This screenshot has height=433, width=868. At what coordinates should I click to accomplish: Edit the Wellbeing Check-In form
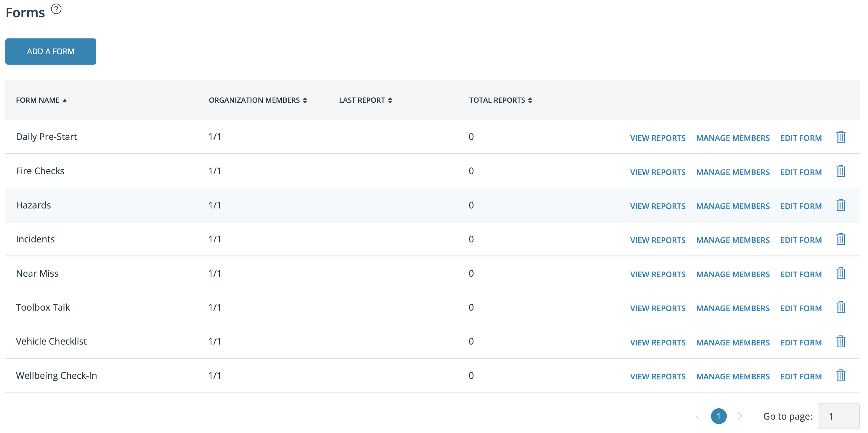(801, 377)
